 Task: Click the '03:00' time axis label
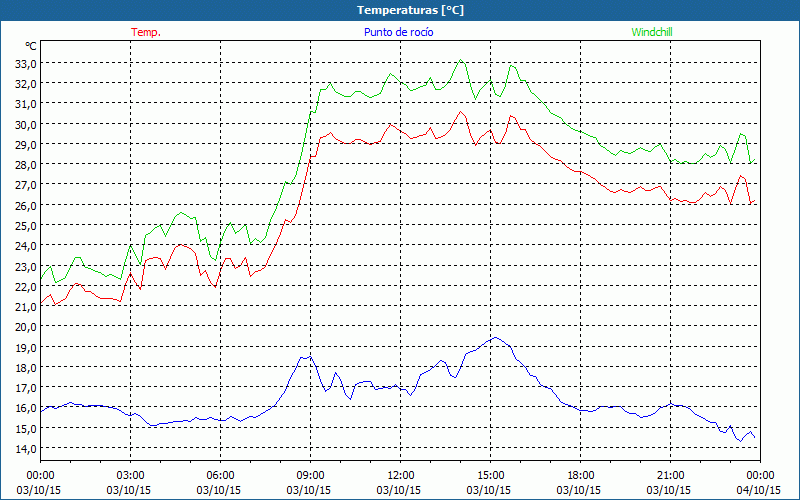click(130, 476)
